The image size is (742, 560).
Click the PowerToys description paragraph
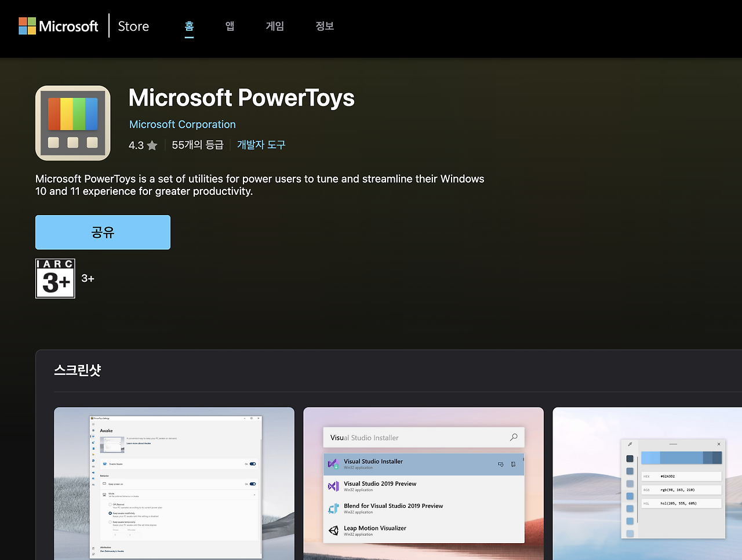(x=260, y=185)
